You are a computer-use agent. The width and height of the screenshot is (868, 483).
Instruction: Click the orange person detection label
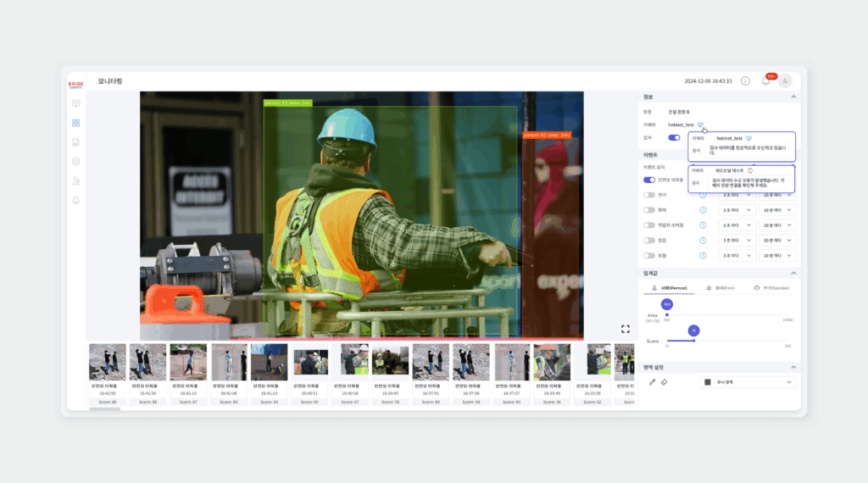coord(547,135)
